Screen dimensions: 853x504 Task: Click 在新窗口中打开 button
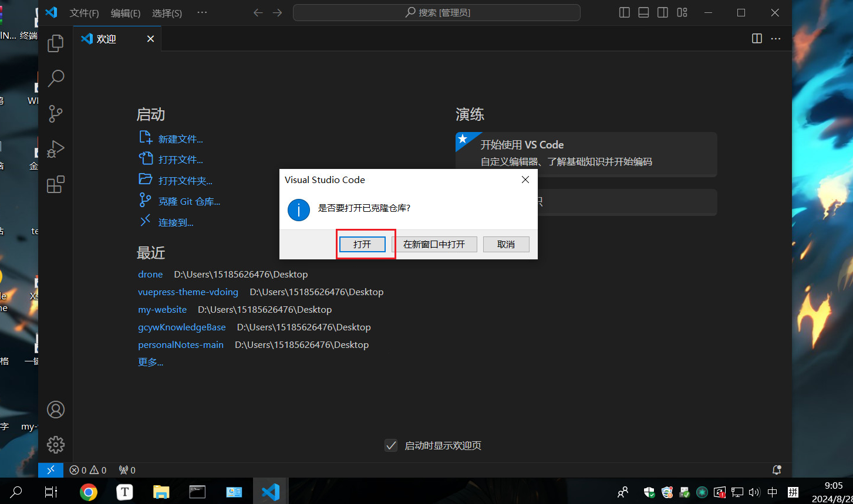coord(434,244)
